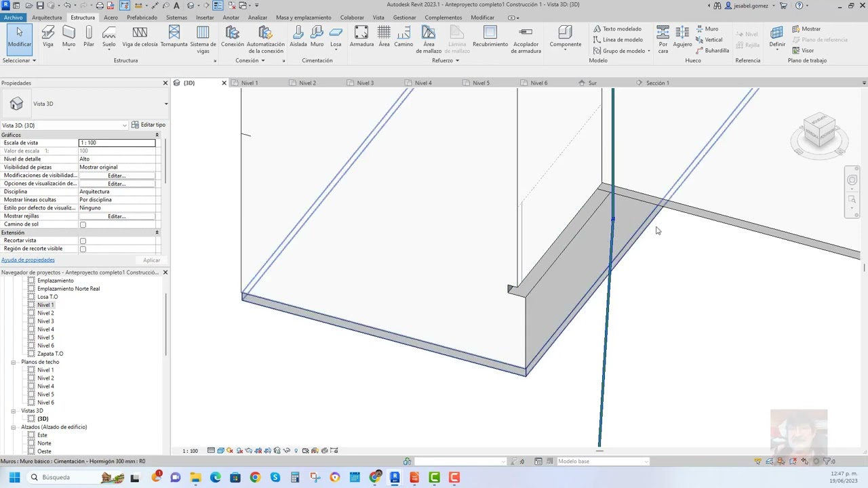Select Línea de modelo tool
868x488 pixels.
[618, 40]
